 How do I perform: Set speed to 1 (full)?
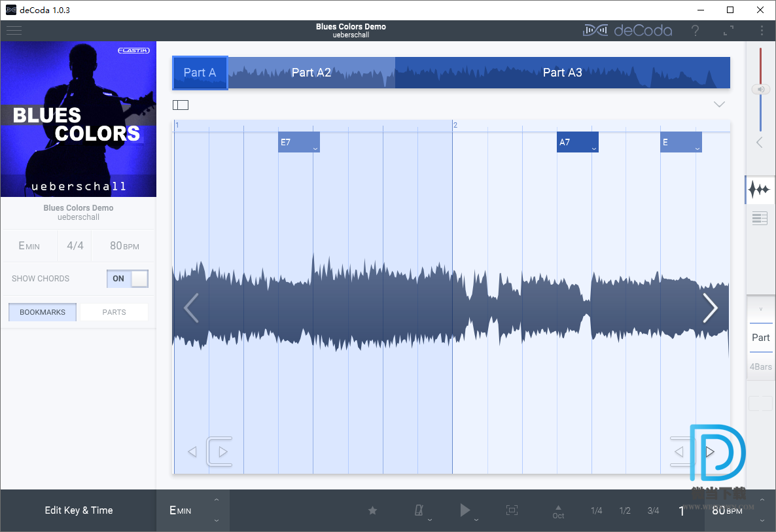[682, 510]
